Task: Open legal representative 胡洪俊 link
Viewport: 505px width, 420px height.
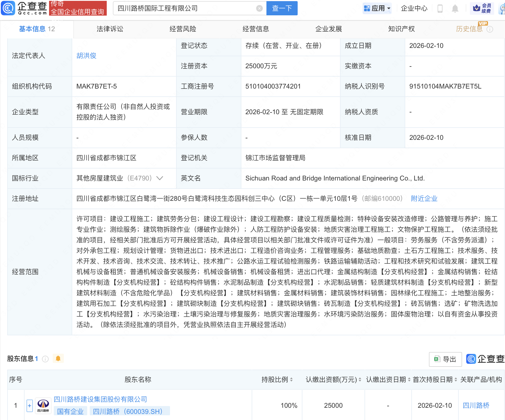Action: [86, 56]
